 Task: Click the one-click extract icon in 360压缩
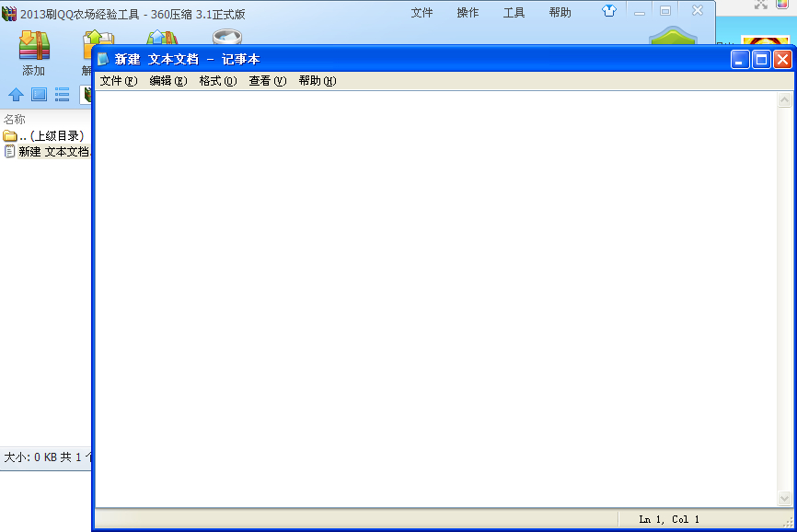pyautogui.click(x=162, y=38)
